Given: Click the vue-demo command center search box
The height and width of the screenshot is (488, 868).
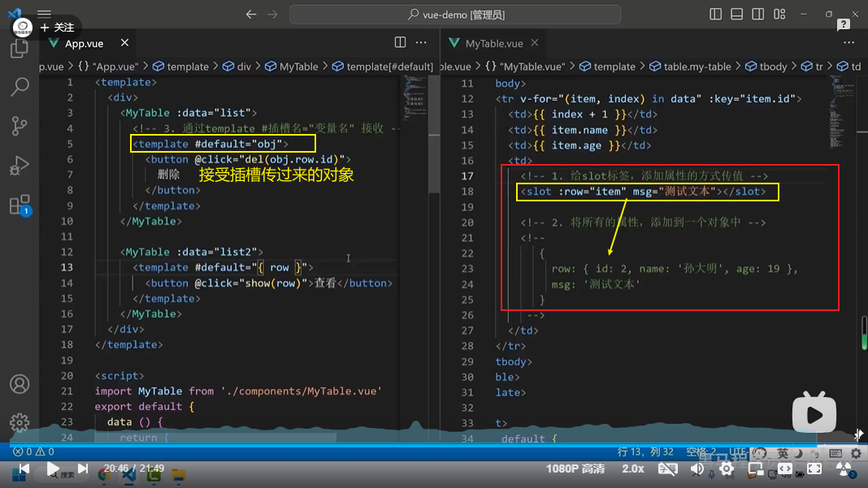Looking at the screenshot, I should [x=454, y=15].
